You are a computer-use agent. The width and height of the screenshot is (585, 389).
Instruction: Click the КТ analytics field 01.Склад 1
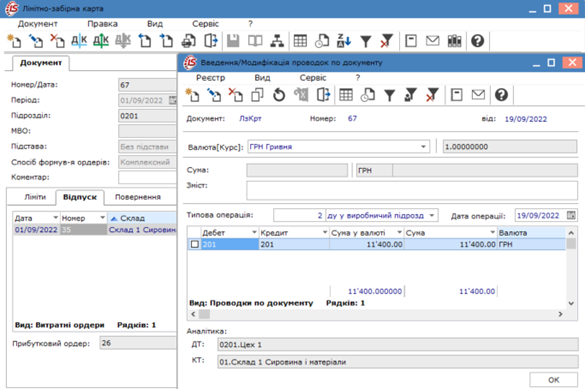pyautogui.click(x=398, y=362)
